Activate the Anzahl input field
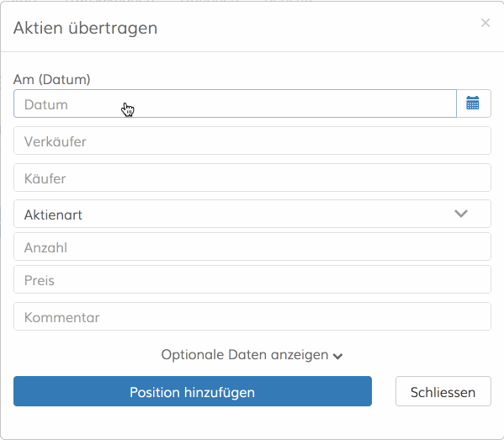This screenshot has height=440, width=504. click(x=252, y=247)
